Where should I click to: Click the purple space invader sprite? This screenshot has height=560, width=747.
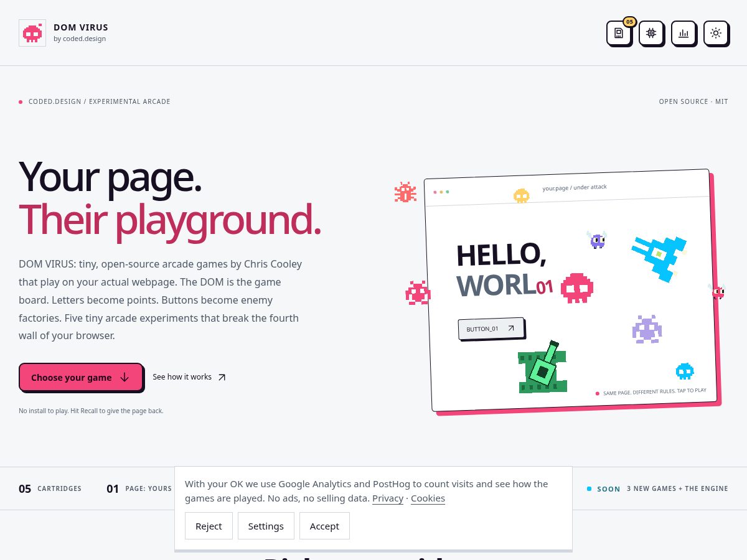coord(647,329)
